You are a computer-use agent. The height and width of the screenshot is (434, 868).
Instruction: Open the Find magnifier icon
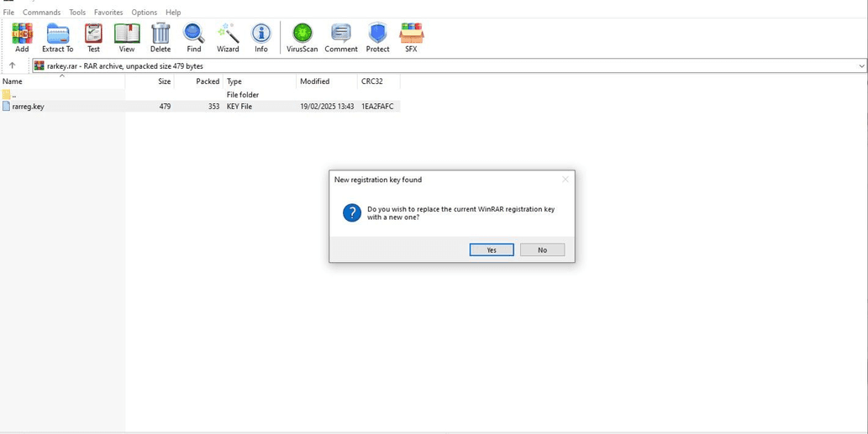[194, 37]
